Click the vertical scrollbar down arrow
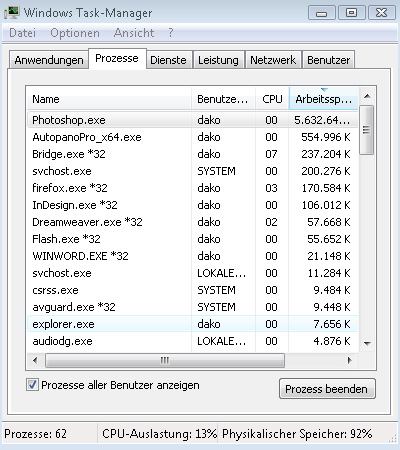 [367, 343]
